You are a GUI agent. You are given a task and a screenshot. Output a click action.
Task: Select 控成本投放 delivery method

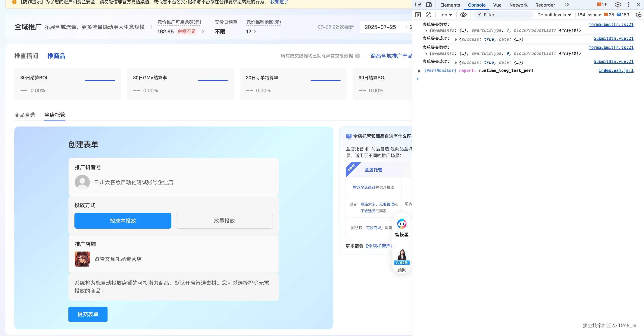[x=123, y=221]
